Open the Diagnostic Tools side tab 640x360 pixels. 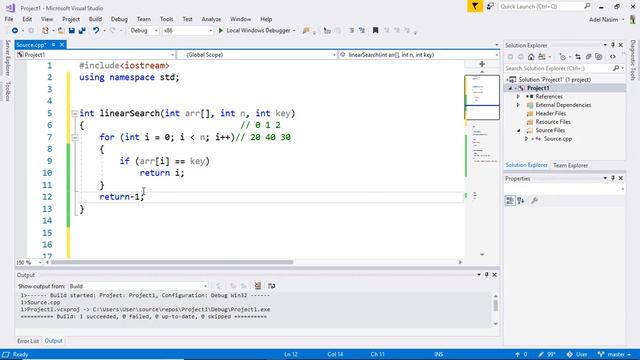[x=633, y=60]
